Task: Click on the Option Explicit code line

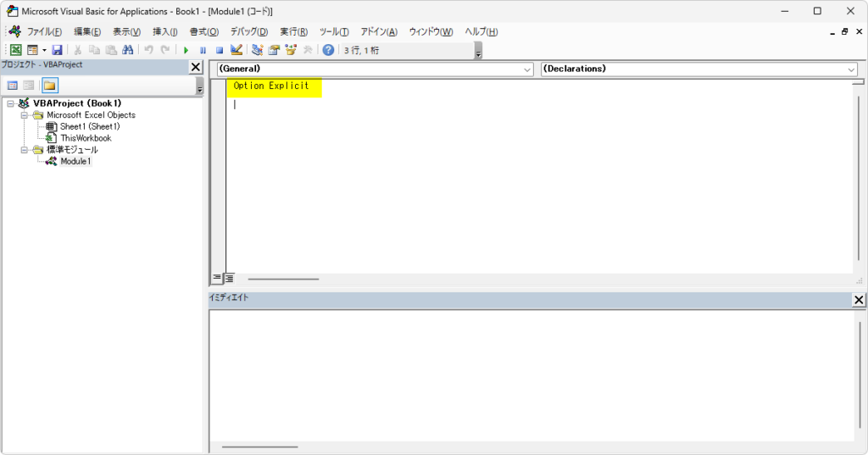Action: point(270,86)
